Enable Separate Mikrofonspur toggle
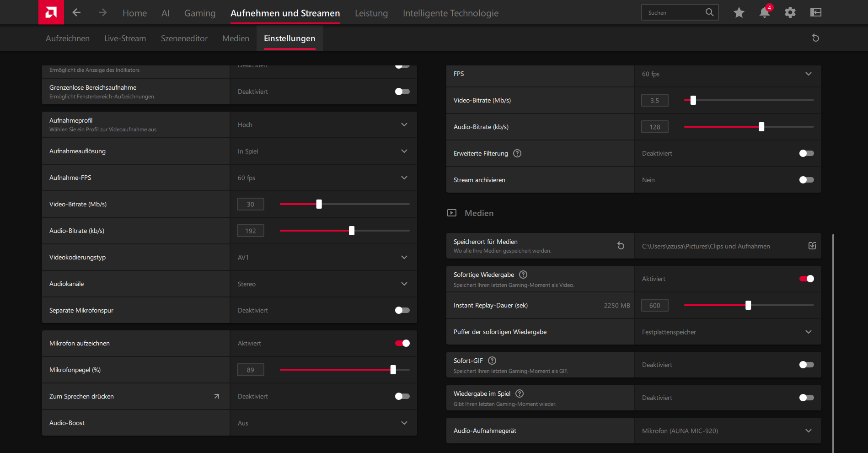 click(402, 310)
